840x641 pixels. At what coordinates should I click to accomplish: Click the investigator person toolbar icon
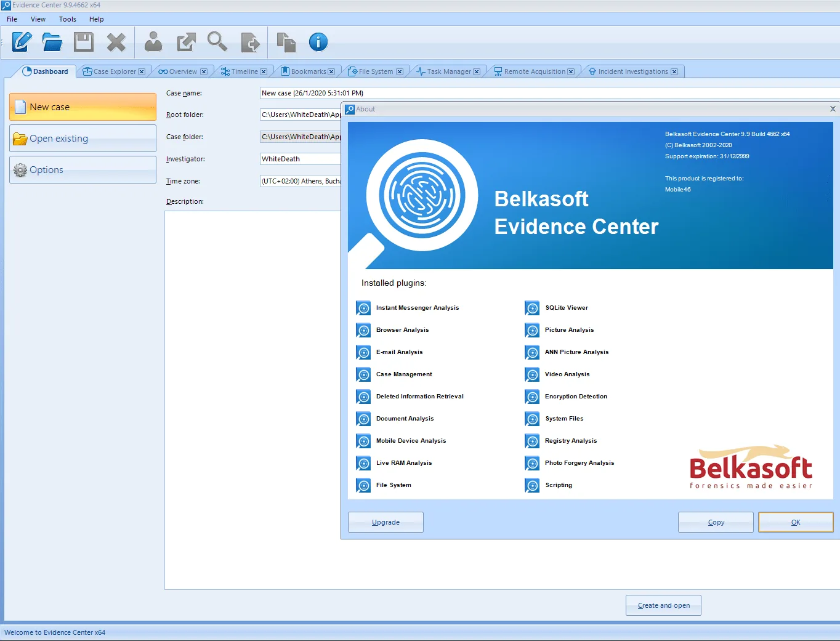[153, 42]
